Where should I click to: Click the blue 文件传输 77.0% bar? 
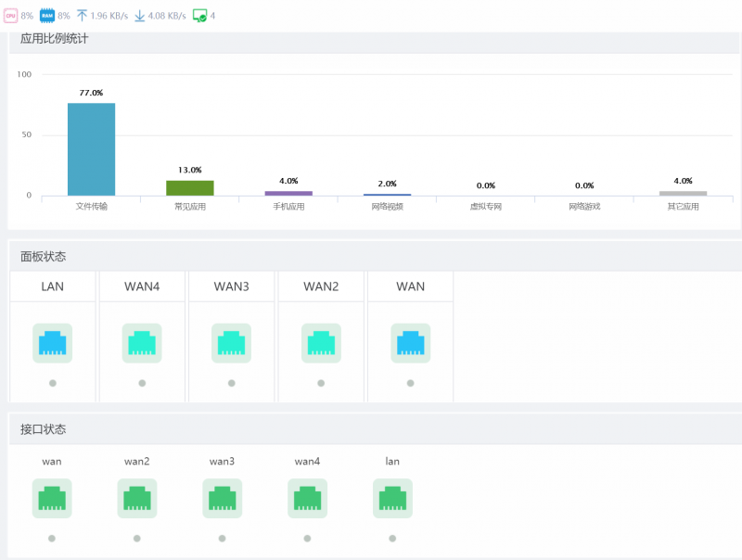click(x=91, y=149)
